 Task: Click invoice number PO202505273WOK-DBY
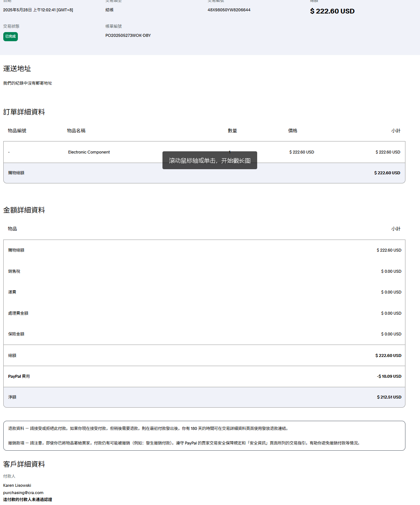[x=128, y=35]
